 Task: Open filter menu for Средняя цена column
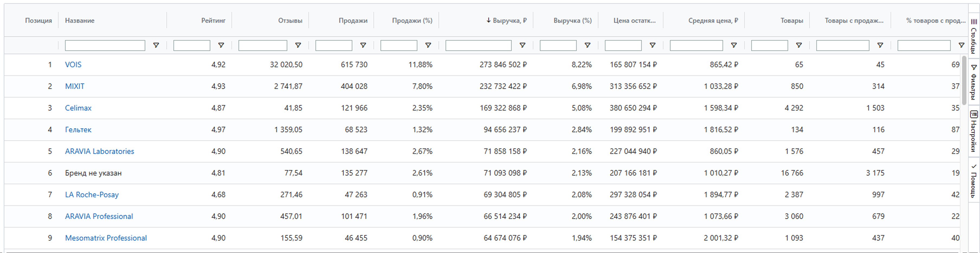point(734,45)
